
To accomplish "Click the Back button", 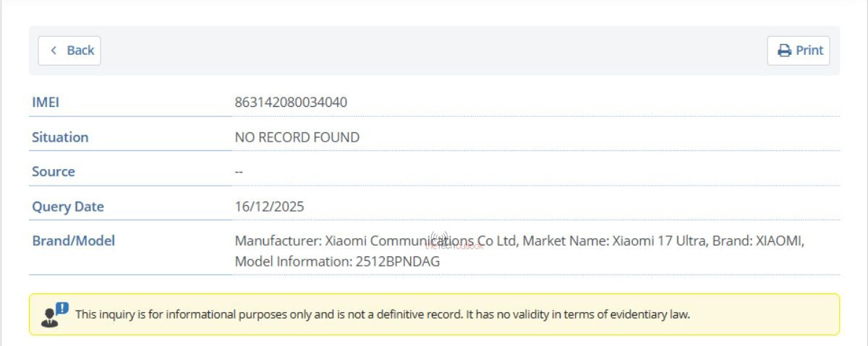I will click(69, 51).
